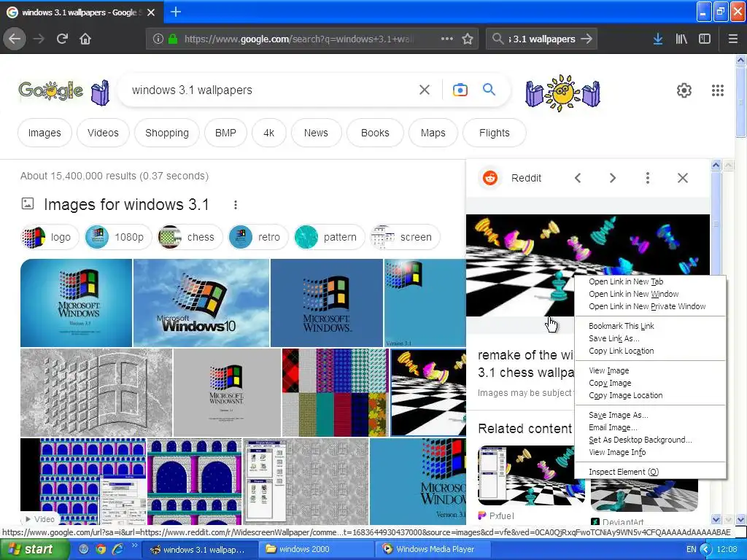The image size is (747, 560).
Task: Clear the Google search box with X
Action: pyautogui.click(x=425, y=90)
